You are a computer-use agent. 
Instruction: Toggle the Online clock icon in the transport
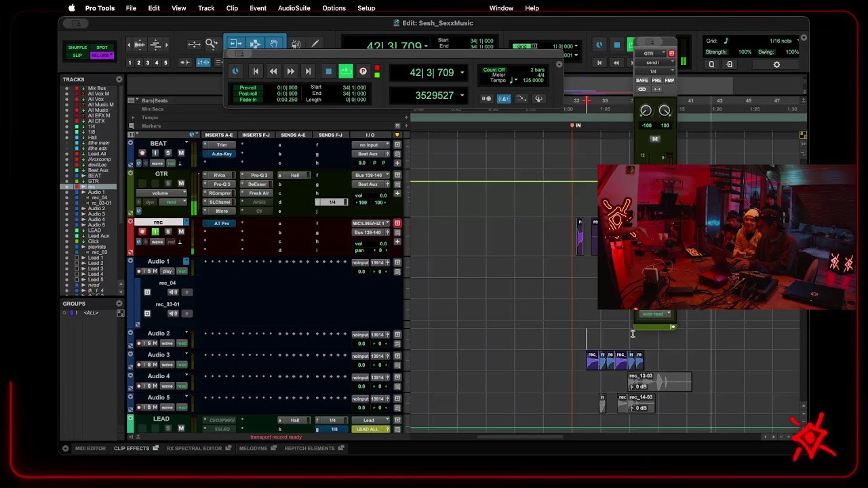pyautogui.click(x=235, y=71)
